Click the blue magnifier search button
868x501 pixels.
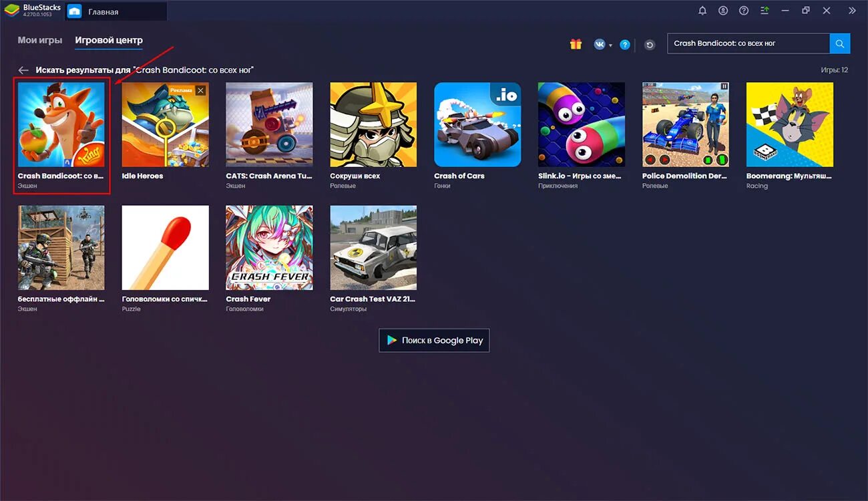[840, 43]
